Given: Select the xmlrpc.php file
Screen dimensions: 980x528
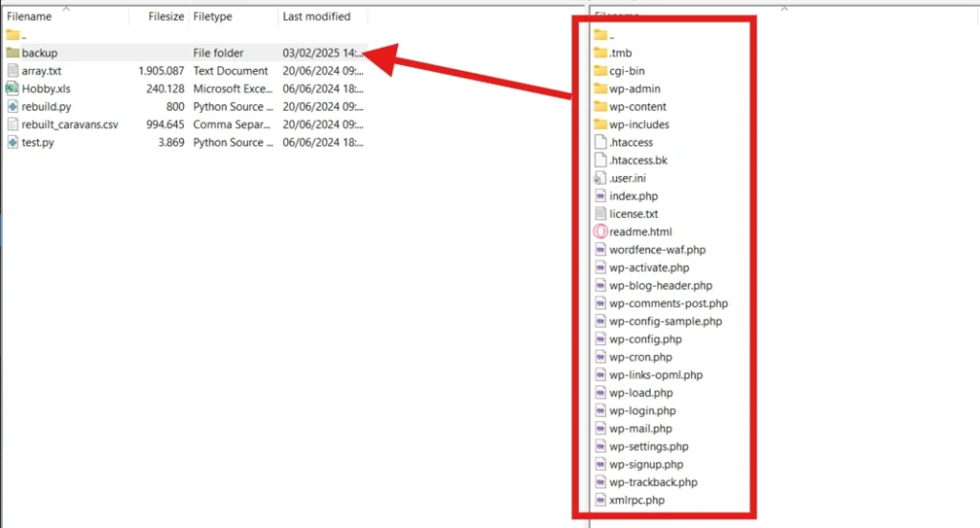Looking at the screenshot, I should tap(635, 500).
